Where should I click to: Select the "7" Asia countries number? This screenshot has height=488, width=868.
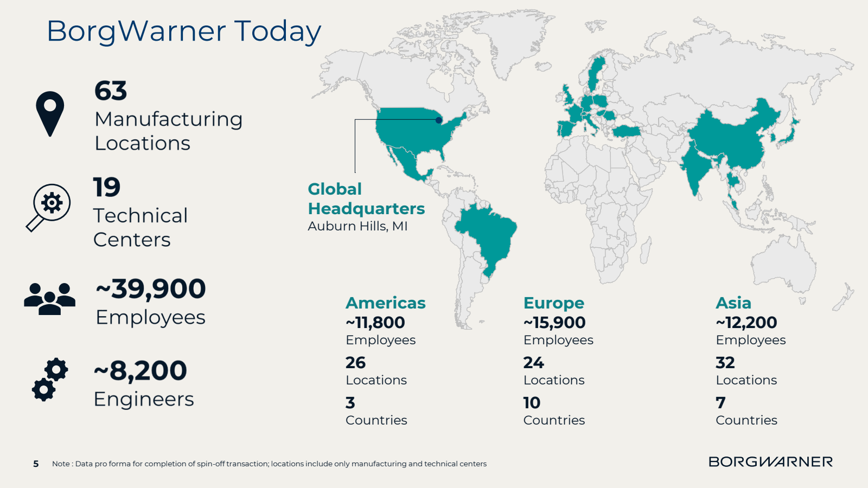(720, 402)
